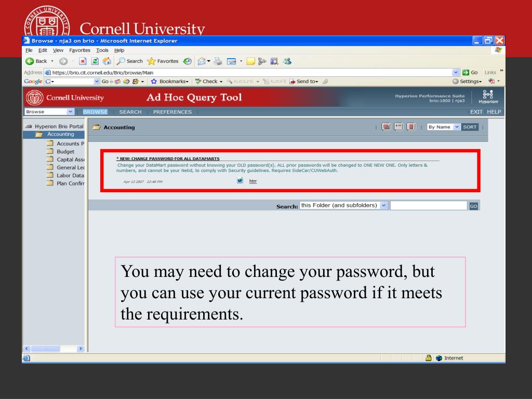
Task: Expand the Mail icon dropdown arrow
Action: tap(209, 61)
